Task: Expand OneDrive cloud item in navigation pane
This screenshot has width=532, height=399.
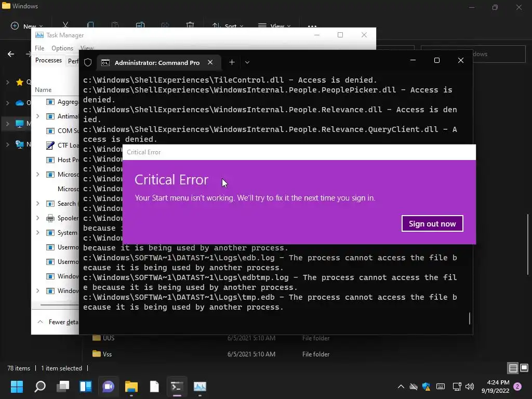Action: (7, 103)
